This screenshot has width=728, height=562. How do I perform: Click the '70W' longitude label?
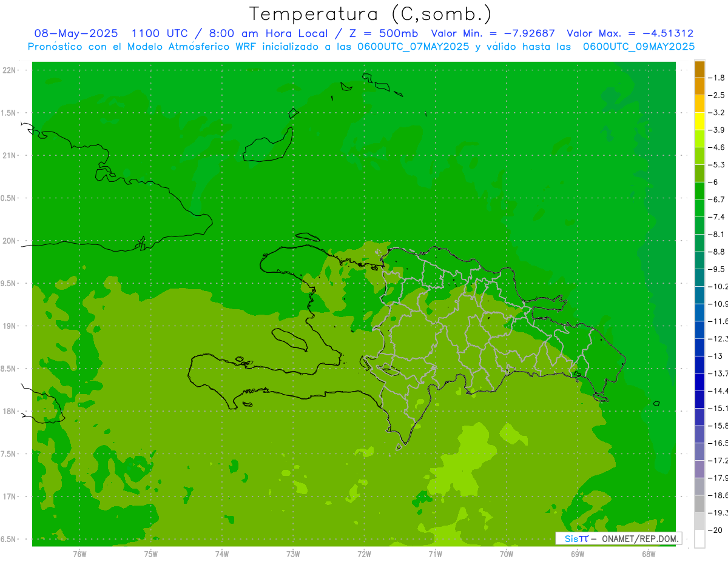[507, 554]
